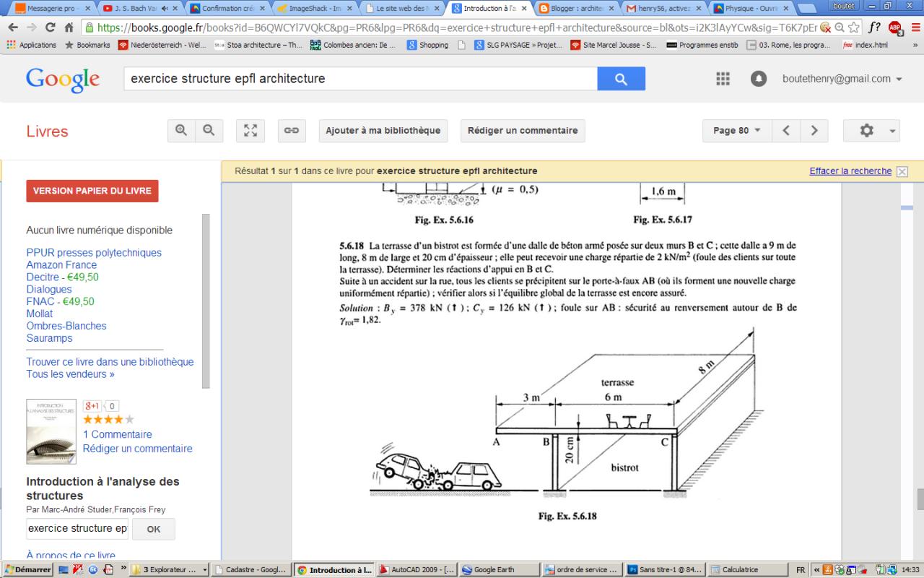This screenshot has width=924, height=578.
Task: Click Rédiger un commentaire button
Action: tap(523, 131)
